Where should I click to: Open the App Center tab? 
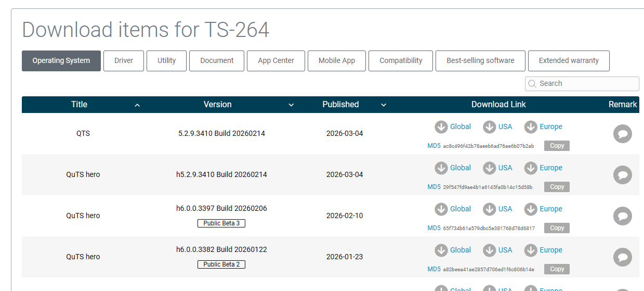click(x=275, y=61)
